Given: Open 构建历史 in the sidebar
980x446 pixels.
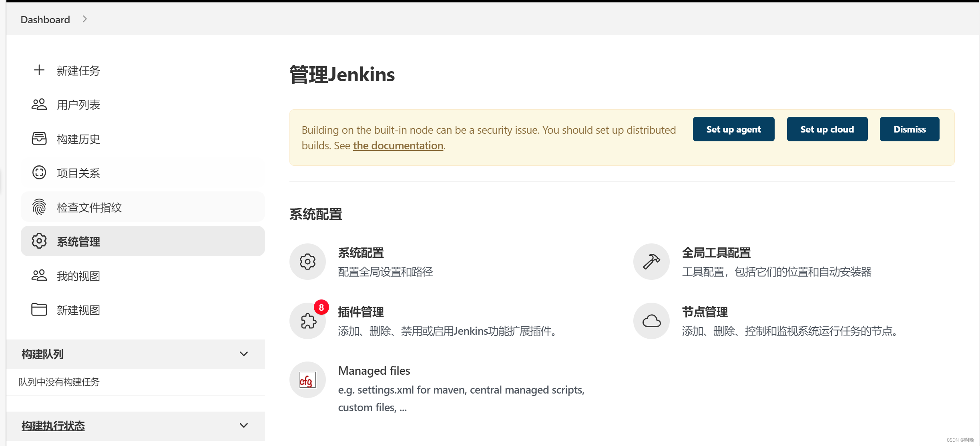Looking at the screenshot, I should point(143,139).
